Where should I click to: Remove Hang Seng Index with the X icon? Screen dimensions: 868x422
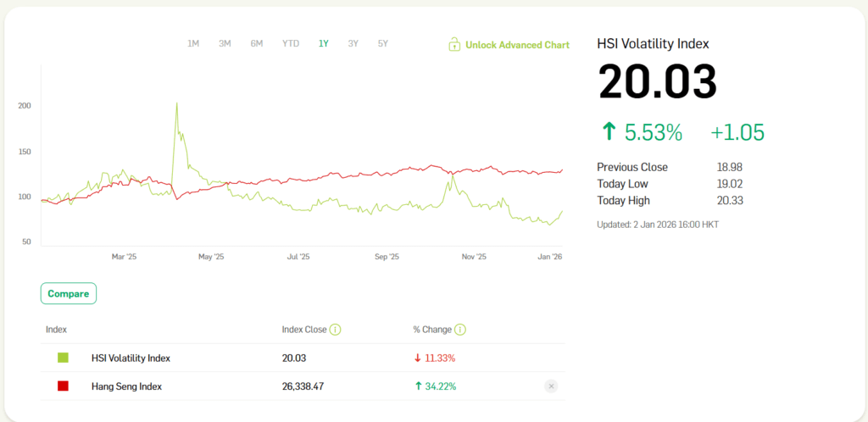[x=550, y=386]
